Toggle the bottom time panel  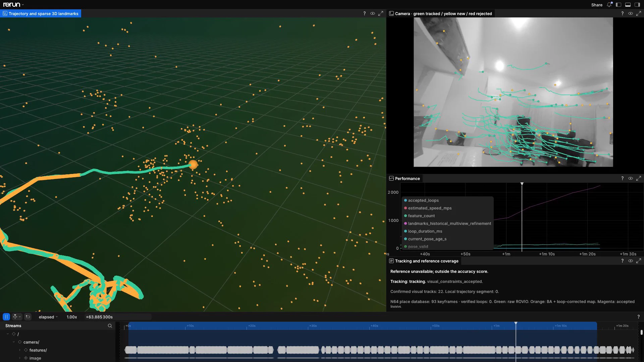click(628, 5)
